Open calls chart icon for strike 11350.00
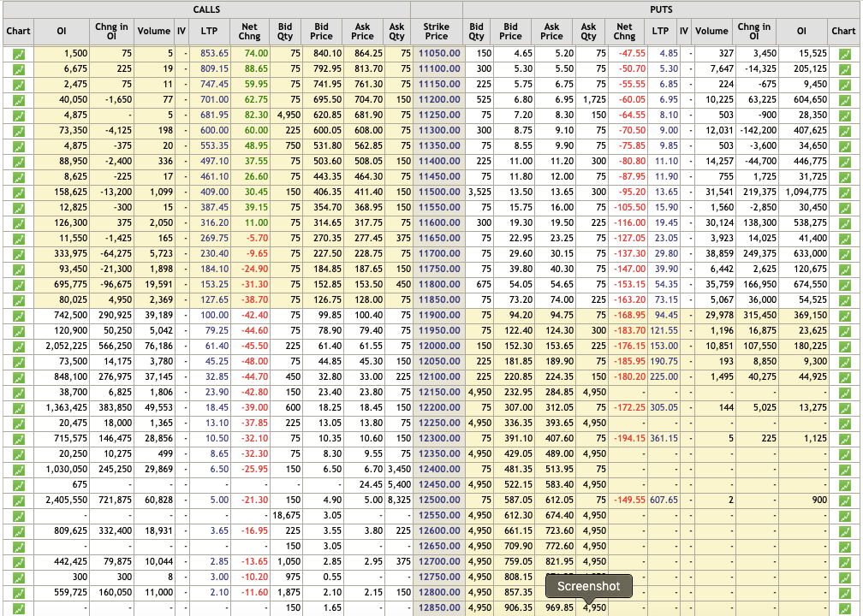The height and width of the screenshot is (616, 863). point(18,146)
